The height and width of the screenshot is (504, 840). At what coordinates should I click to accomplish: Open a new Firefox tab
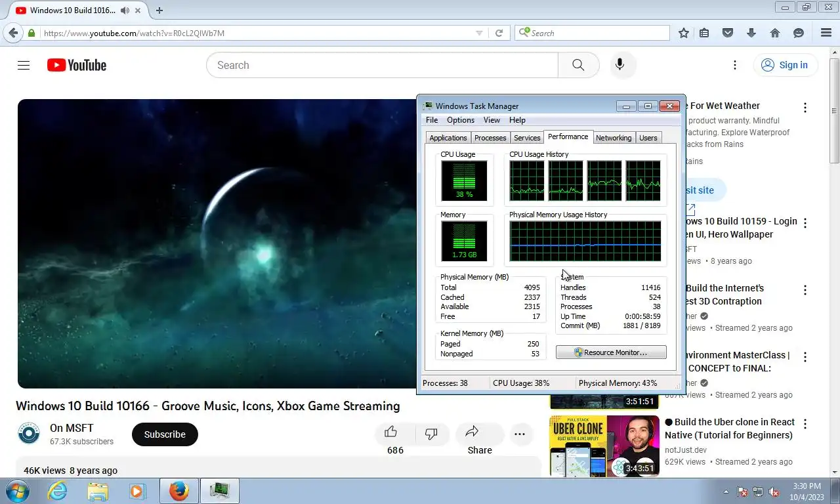click(x=159, y=10)
